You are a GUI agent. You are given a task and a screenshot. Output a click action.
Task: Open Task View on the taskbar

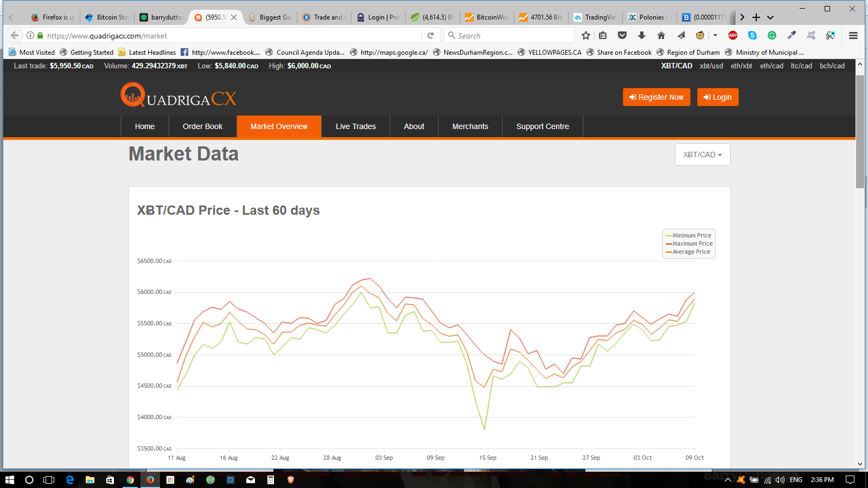[x=49, y=480]
